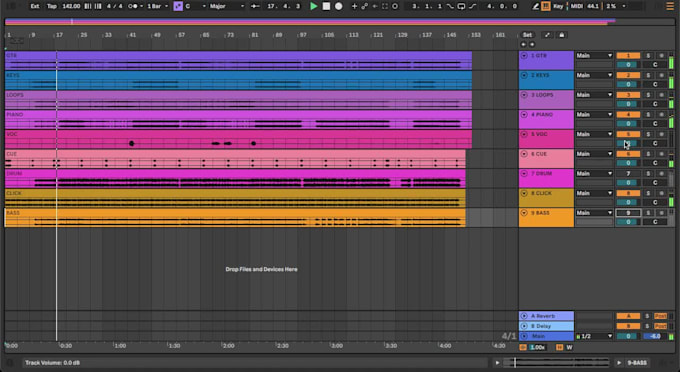Click the Overview toggle icon near 1.00x
680x372 pixels.
click(523, 347)
